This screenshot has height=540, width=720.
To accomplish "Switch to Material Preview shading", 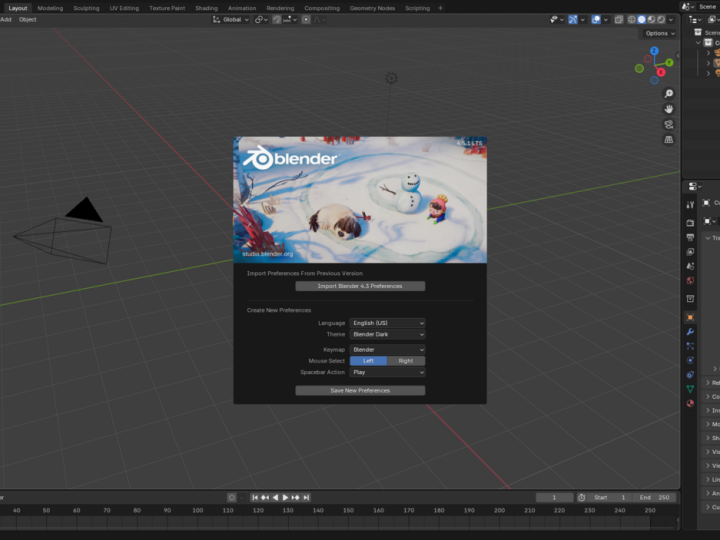I will (x=651, y=20).
